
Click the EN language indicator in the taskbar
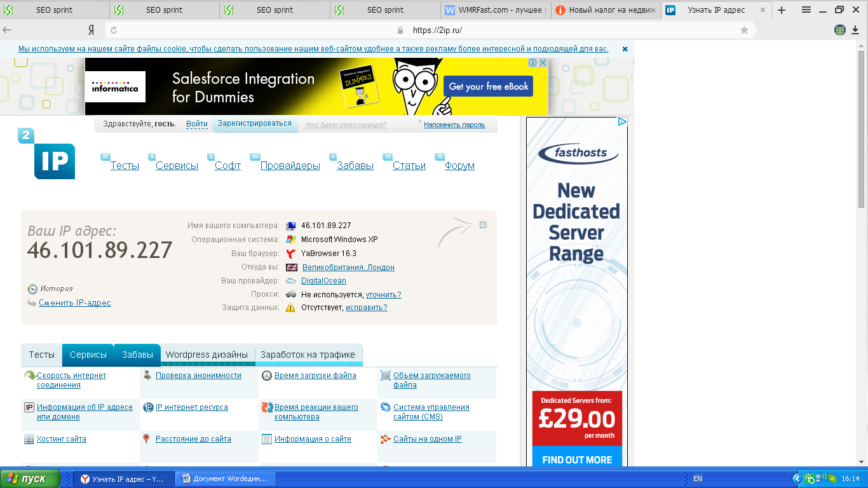tap(698, 478)
